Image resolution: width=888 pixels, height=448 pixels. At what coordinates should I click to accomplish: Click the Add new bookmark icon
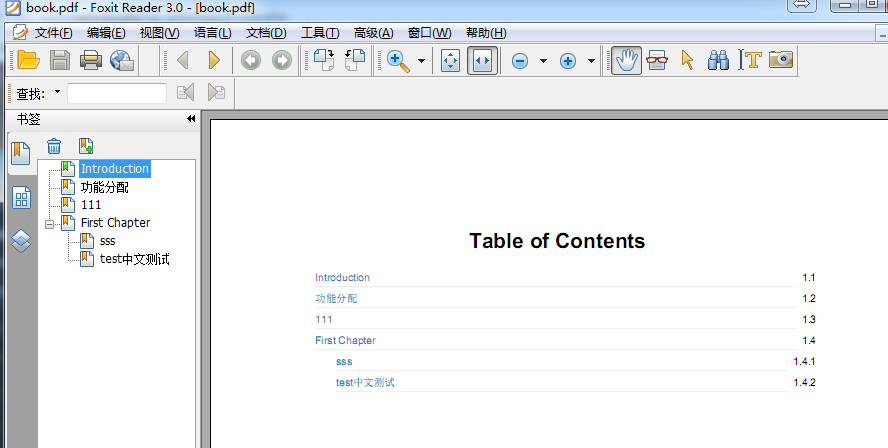(86, 146)
